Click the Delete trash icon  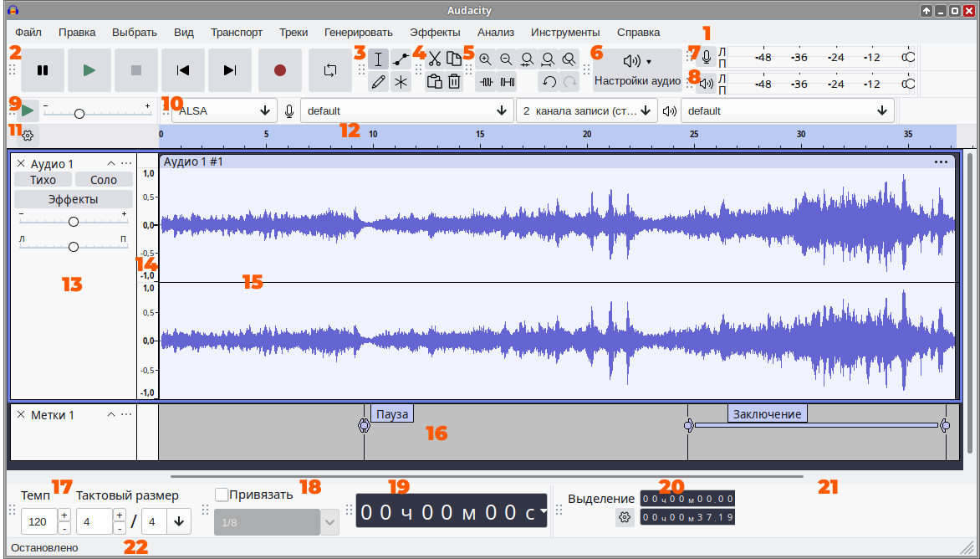pyautogui.click(x=454, y=82)
